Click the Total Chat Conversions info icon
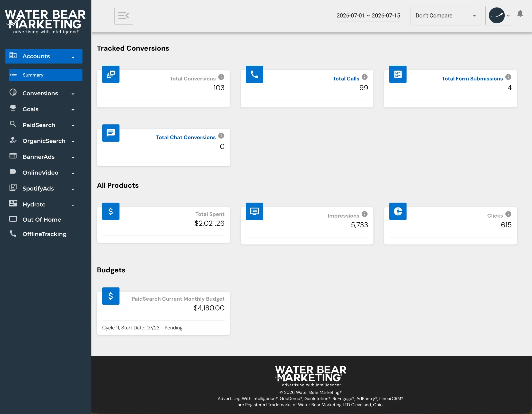This screenshot has height=414, width=532. pyautogui.click(x=221, y=136)
